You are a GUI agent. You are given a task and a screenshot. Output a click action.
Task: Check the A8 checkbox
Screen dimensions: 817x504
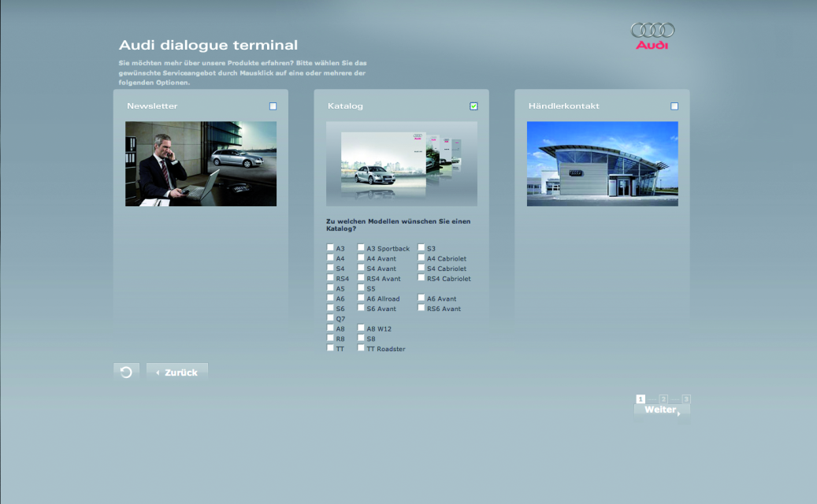click(330, 328)
